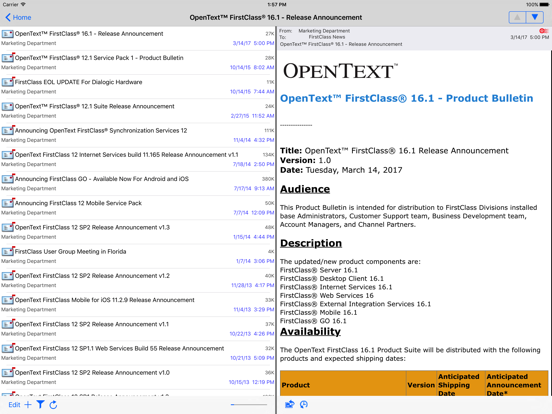
Task: Open 12.1 Suite Release Announcement message
Action: pyautogui.click(x=137, y=111)
